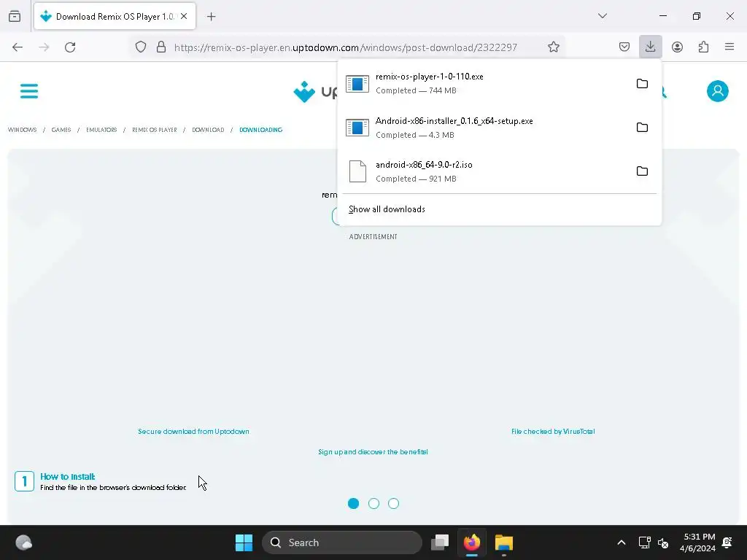The height and width of the screenshot is (560, 747).
Task: Open the Extensions puzzle icon
Action: point(703,47)
